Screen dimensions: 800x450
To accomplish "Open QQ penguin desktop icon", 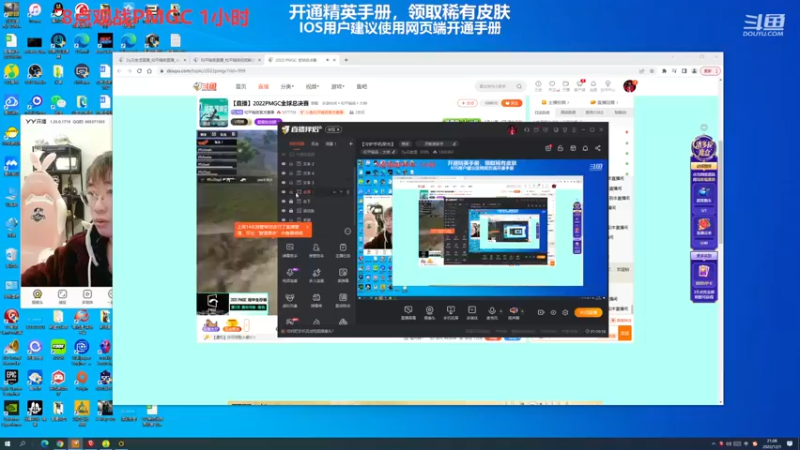I will tap(58, 10).
